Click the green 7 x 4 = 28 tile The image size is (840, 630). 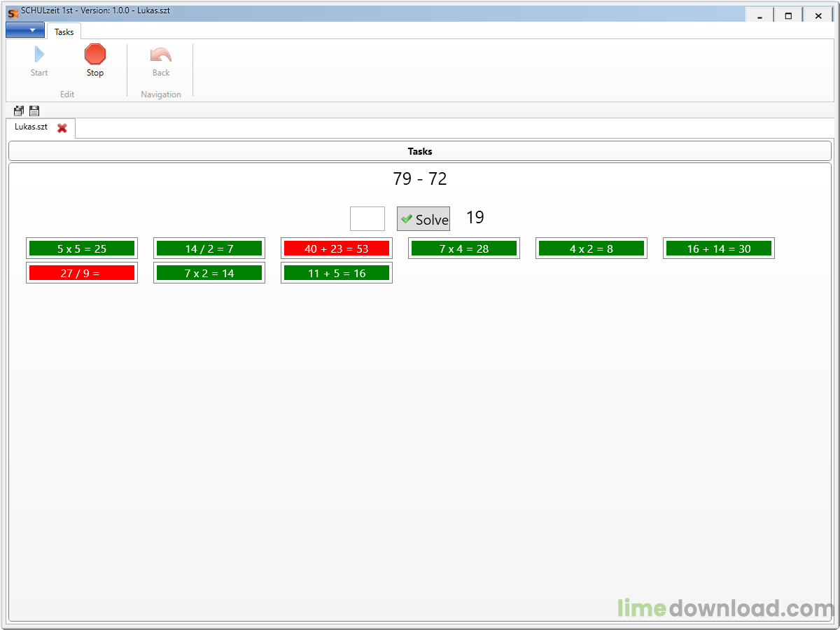464,248
